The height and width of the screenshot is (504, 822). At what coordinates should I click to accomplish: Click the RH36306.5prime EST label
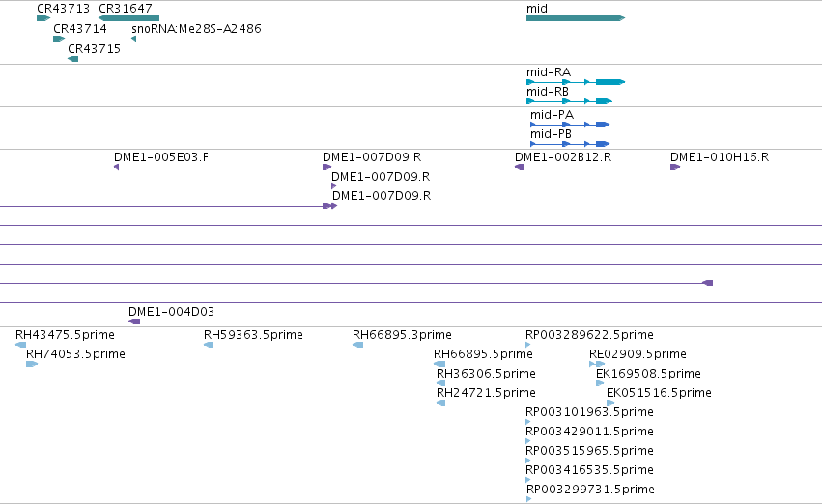486,374
